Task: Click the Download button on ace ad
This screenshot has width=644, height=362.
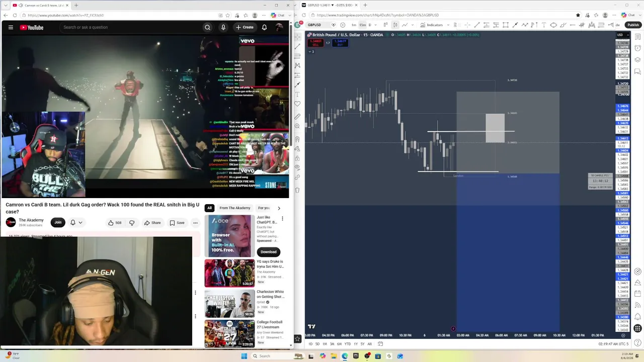Action: pyautogui.click(x=269, y=252)
